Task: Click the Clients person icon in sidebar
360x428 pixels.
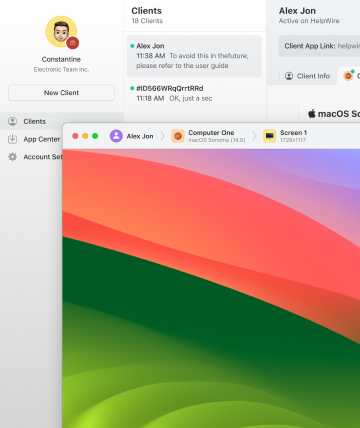Action: (x=13, y=121)
